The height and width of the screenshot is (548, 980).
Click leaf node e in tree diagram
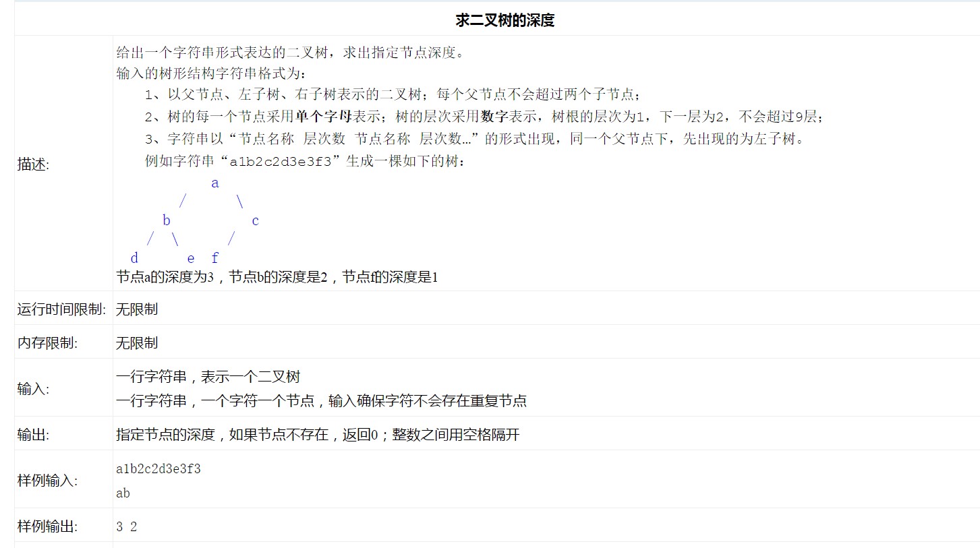tap(191, 258)
